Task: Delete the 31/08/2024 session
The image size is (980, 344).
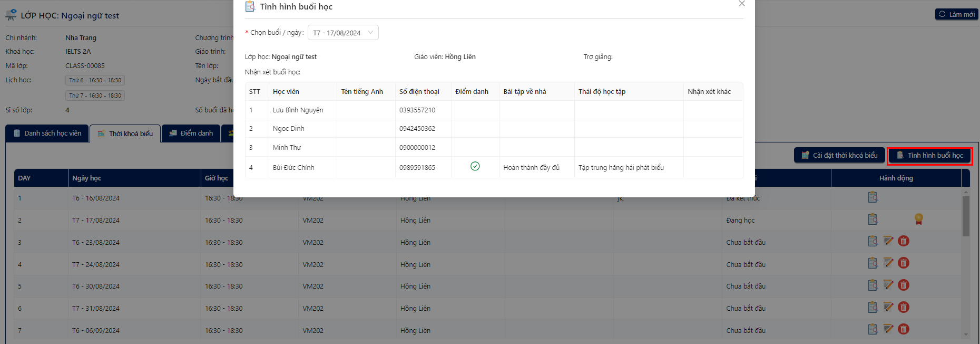Action: coord(904,307)
